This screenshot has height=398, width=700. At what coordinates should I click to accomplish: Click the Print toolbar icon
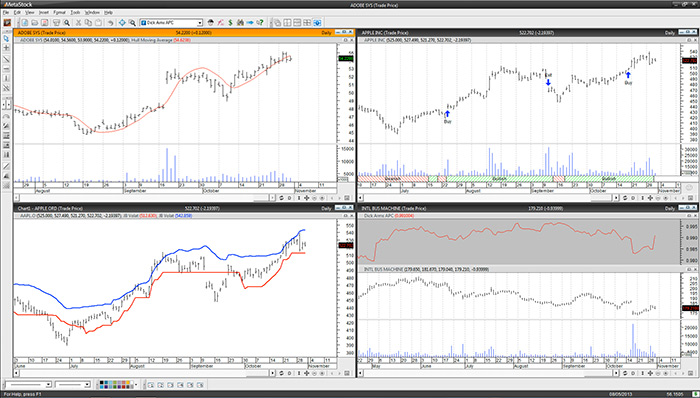[57, 22]
